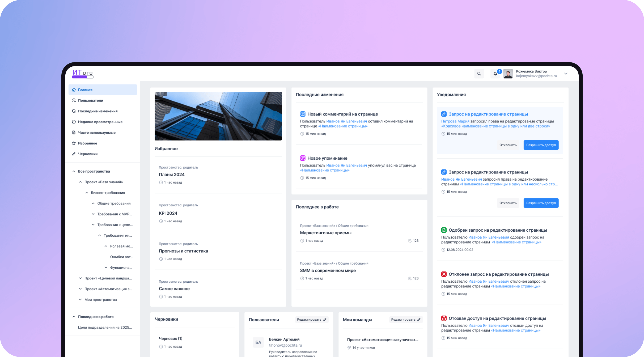Click Отклонить on Иванов Ян Евгеньевич request
This screenshot has width=644, height=357.
point(508,203)
